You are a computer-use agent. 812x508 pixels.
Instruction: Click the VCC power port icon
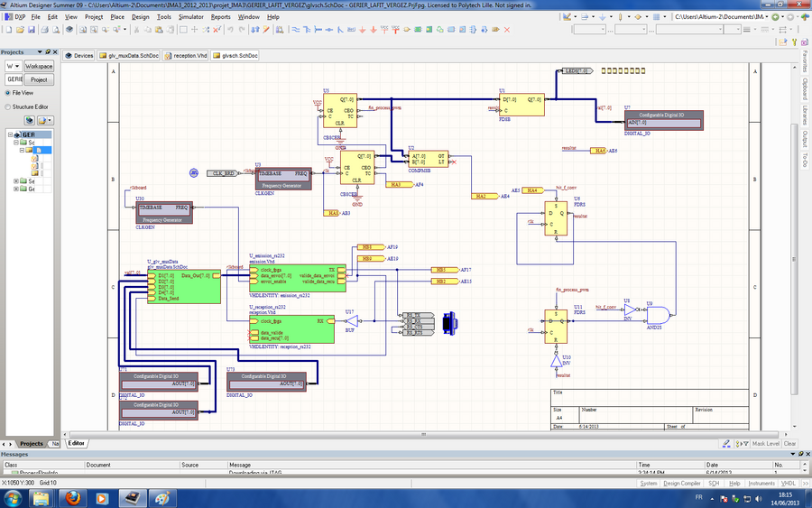383,30
